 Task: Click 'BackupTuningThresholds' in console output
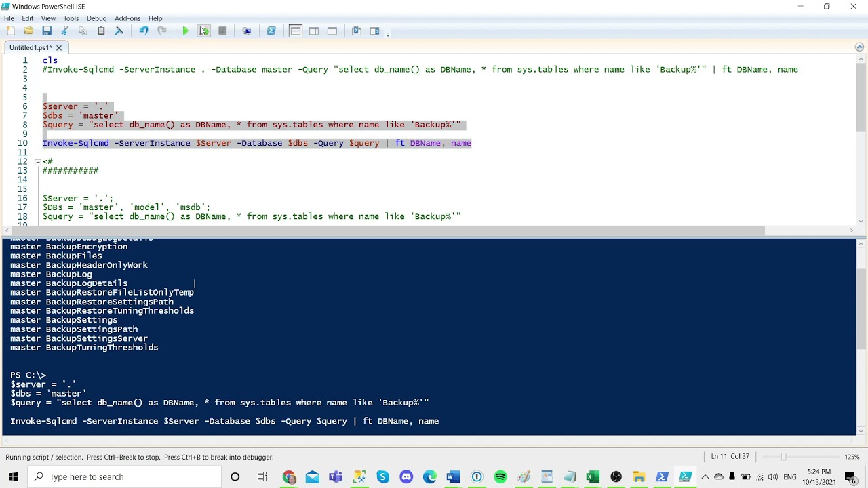pyautogui.click(x=102, y=348)
